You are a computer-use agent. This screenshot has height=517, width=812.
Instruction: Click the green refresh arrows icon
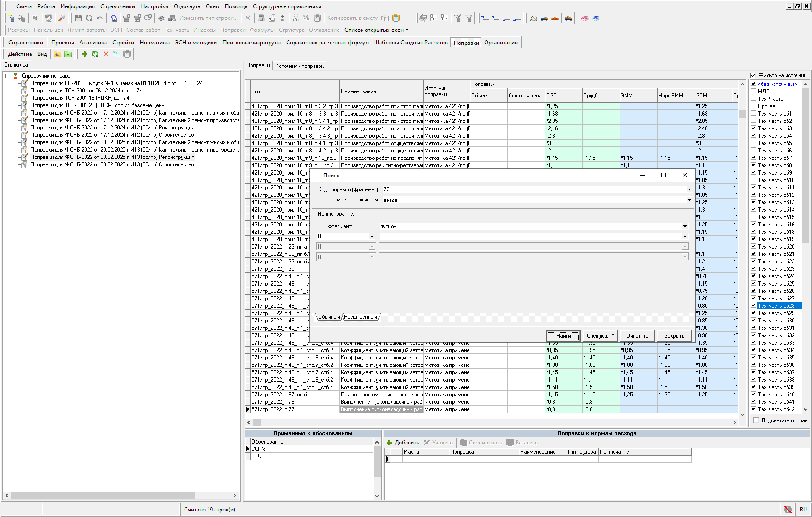[x=95, y=54]
